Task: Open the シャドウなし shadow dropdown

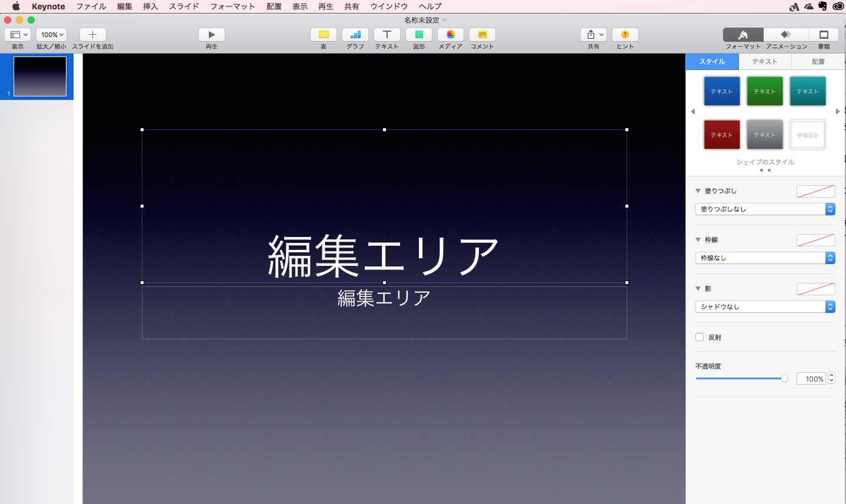Action: 765,307
